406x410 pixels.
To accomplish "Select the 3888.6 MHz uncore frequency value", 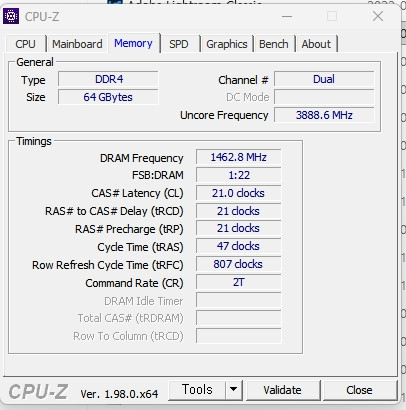I will tap(324, 115).
